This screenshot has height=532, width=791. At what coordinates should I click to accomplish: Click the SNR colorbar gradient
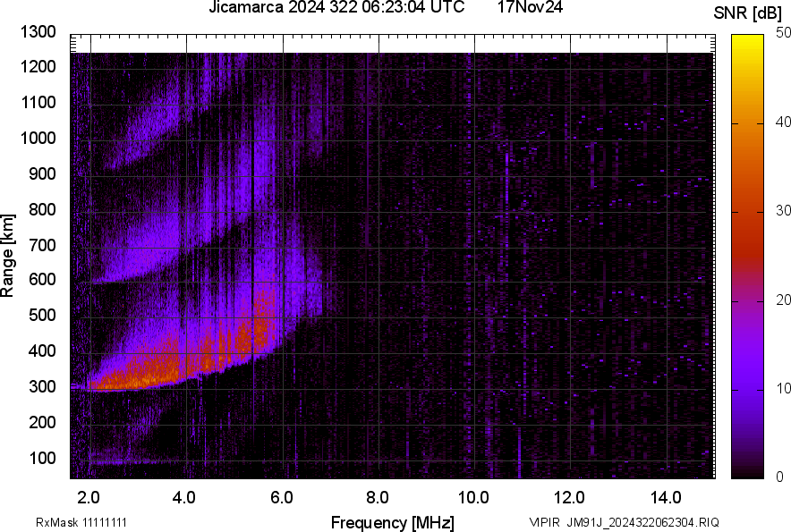748,257
